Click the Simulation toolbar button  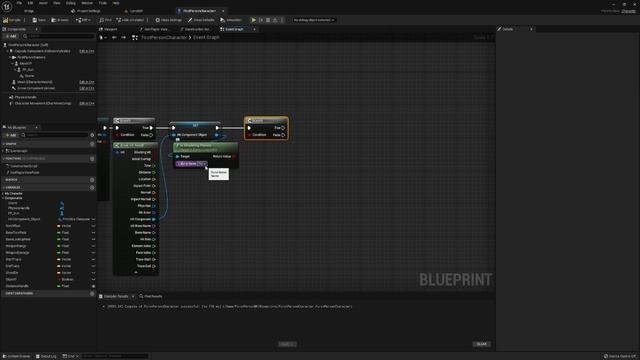point(231,20)
